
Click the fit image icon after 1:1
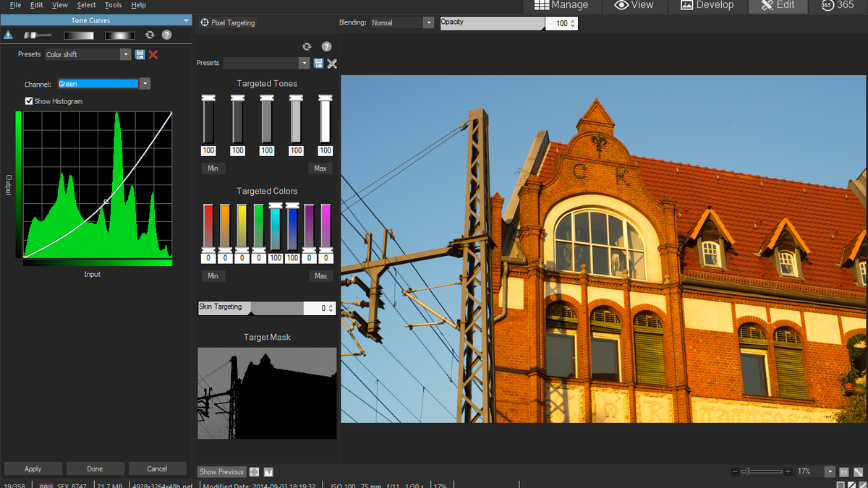pos(857,471)
